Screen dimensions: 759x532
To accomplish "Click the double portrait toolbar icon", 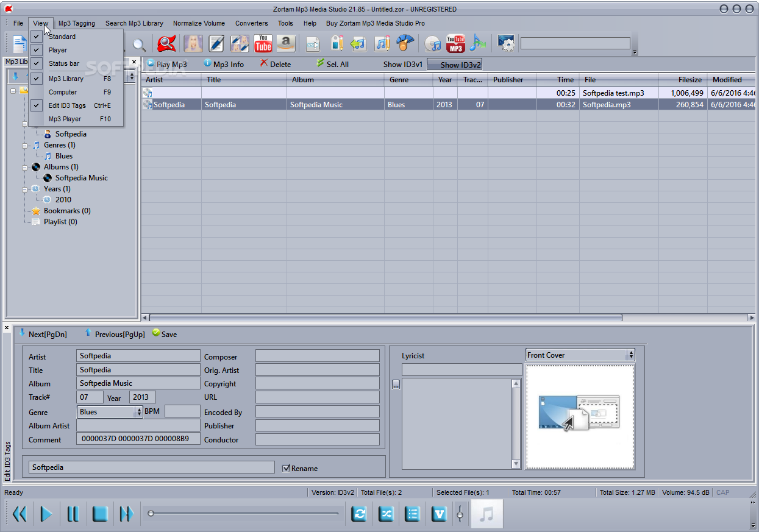I will tap(240, 43).
